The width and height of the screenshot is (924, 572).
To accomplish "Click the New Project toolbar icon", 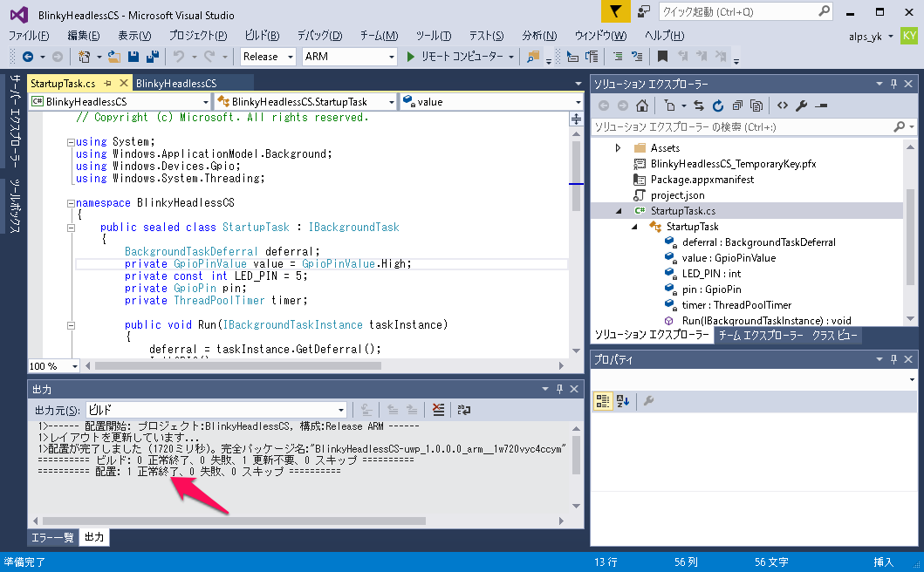I will tap(85, 57).
